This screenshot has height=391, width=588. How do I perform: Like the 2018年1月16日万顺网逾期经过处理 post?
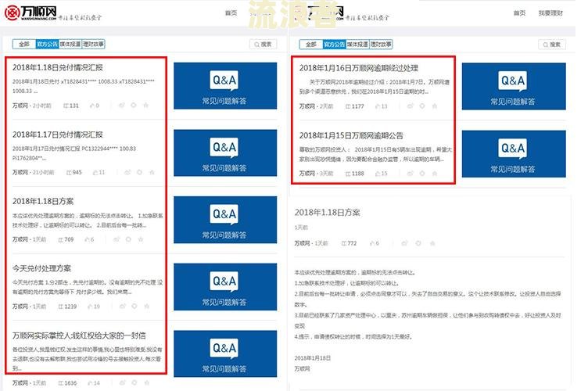(x=378, y=106)
